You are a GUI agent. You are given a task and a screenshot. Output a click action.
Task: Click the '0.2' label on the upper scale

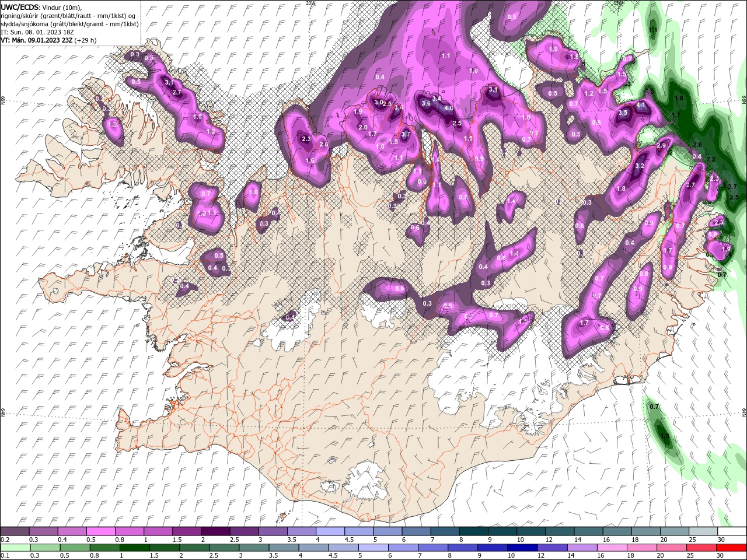(5, 540)
